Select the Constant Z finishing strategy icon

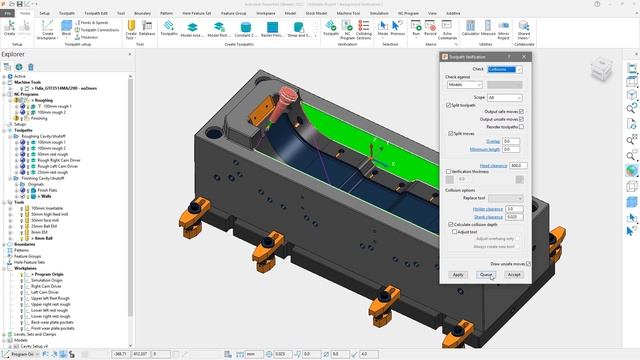click(246, 29)
